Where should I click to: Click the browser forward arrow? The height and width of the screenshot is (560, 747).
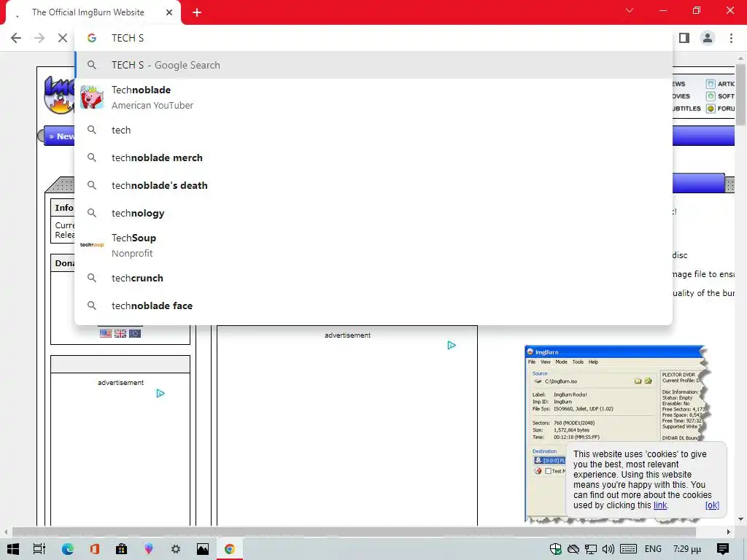point(39,38)
